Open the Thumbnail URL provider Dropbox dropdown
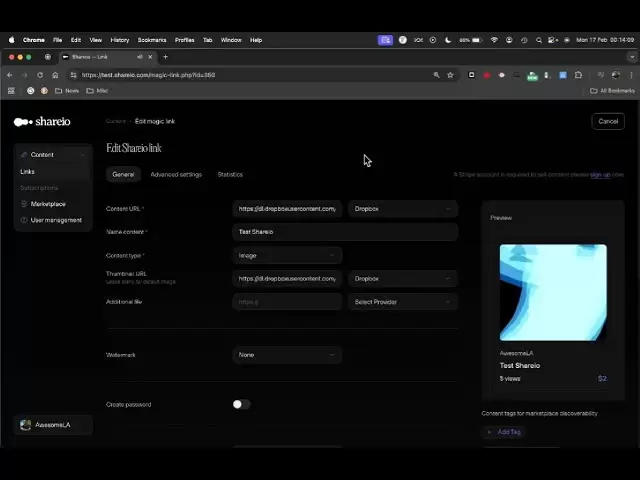This screenshot has width=640, height=480. coord(403,279)
